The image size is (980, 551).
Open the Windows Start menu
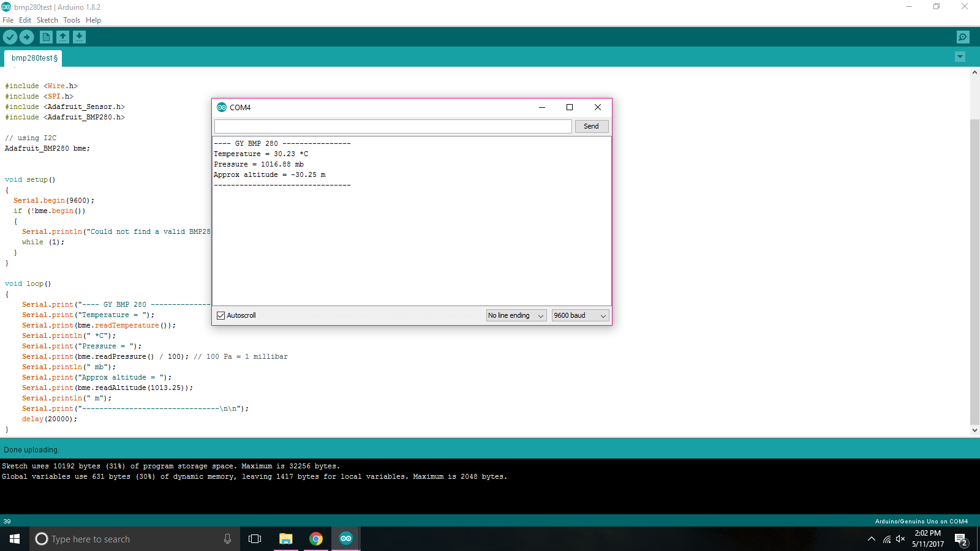pos(15,539)
